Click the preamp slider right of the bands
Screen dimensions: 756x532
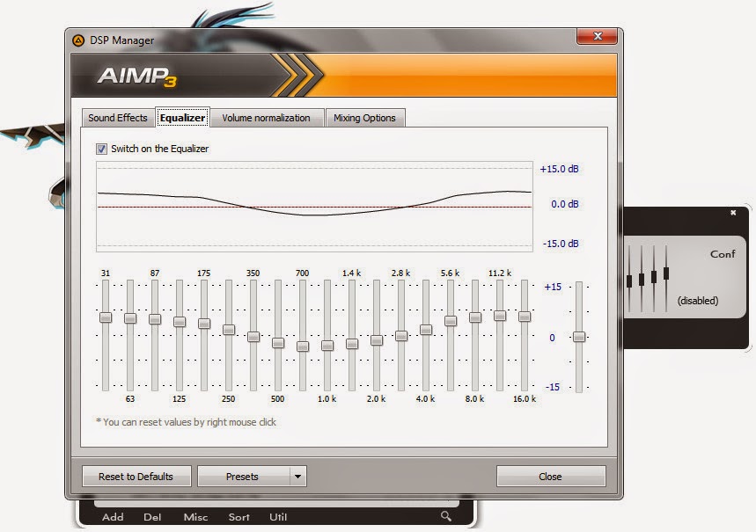point(579,336)
